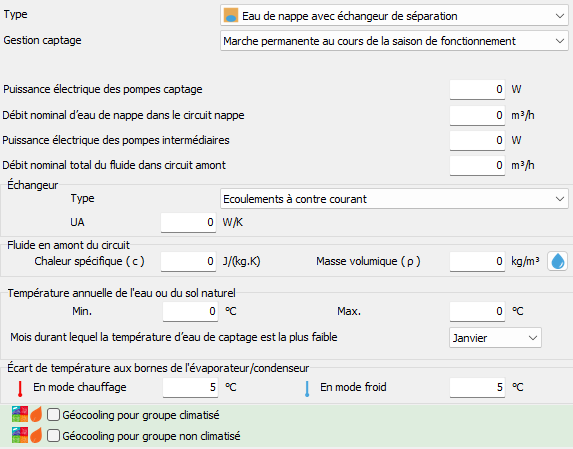Click the orange flame icon beside Géocooling groupe climatisé
This screenshot has height=449, width=573.
(36, 414)
